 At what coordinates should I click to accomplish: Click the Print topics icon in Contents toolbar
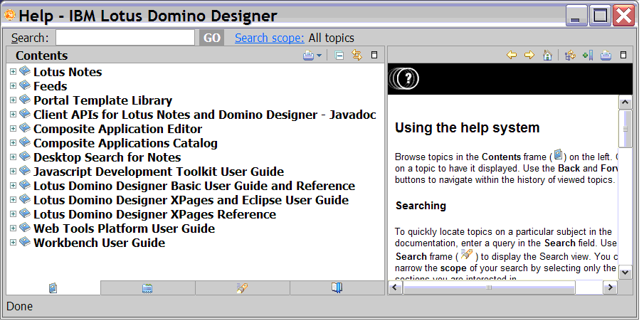pos(308,55)
